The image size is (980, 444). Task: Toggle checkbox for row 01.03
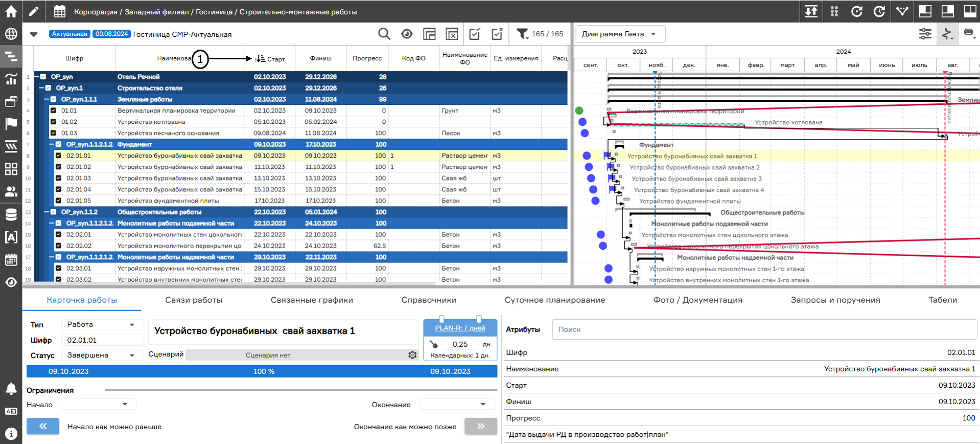click(x=53, y=133)
